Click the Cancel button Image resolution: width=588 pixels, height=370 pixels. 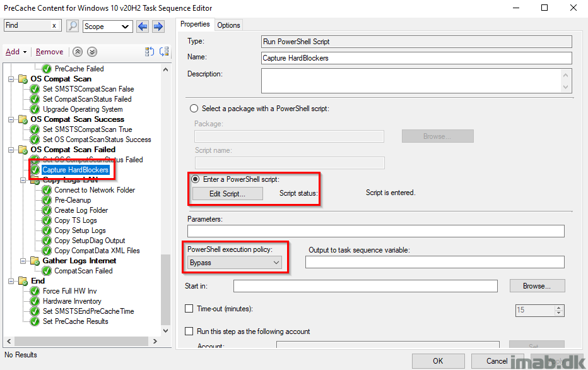pyautogui.click(x=497, y=361)
